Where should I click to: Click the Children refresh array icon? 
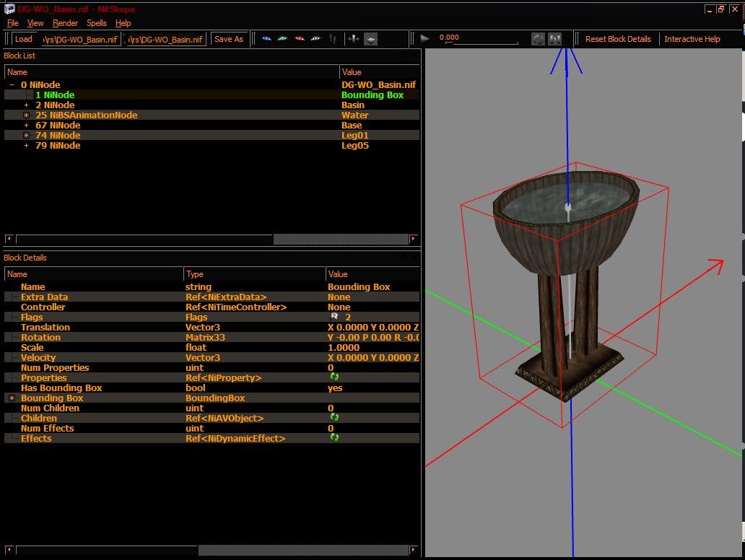334,417
